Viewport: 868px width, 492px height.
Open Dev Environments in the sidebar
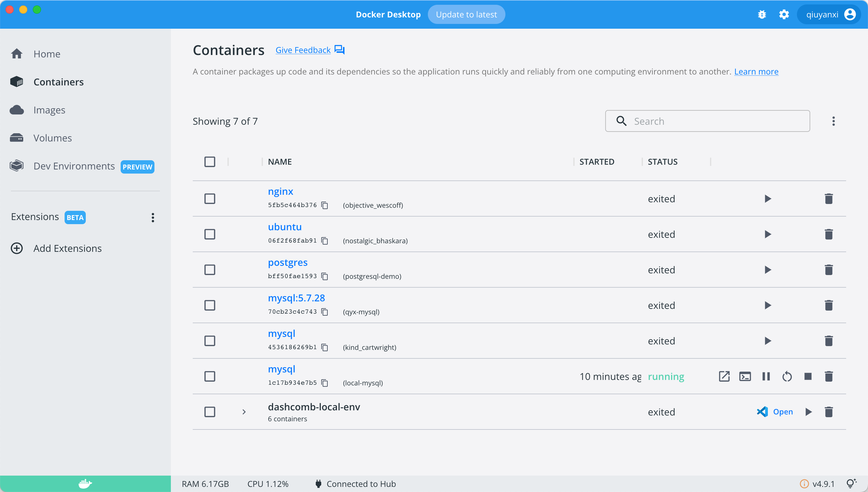82,166
